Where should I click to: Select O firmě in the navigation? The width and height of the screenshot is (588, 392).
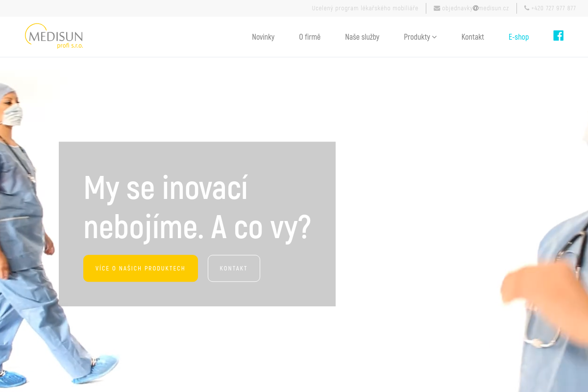point(309,37)
